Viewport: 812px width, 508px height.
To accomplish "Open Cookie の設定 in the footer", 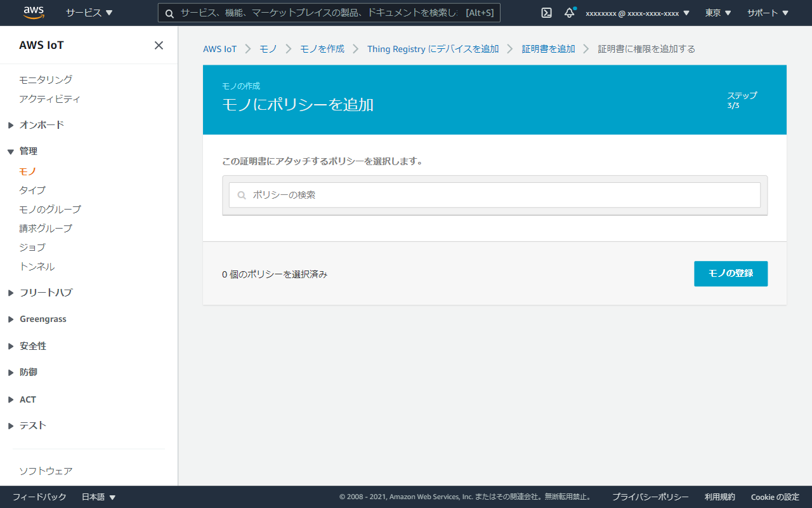I will [x=775, y=497].
